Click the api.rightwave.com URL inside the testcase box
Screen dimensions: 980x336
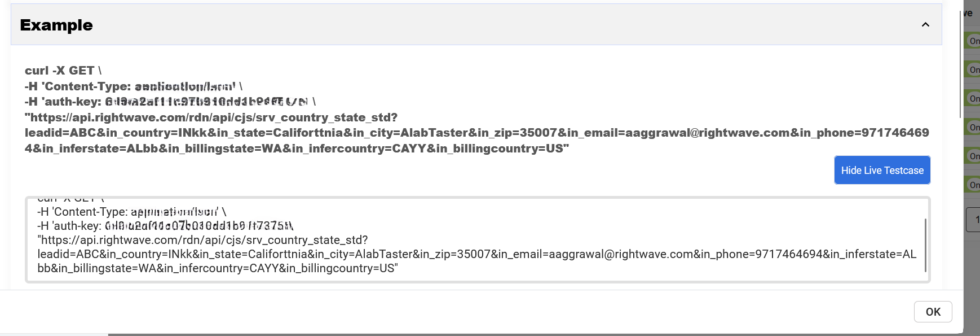202,240
